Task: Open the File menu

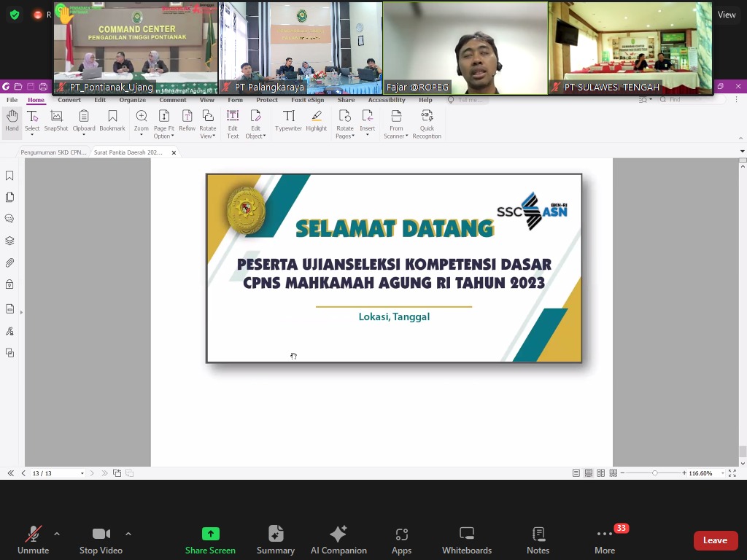Action: 12,100
